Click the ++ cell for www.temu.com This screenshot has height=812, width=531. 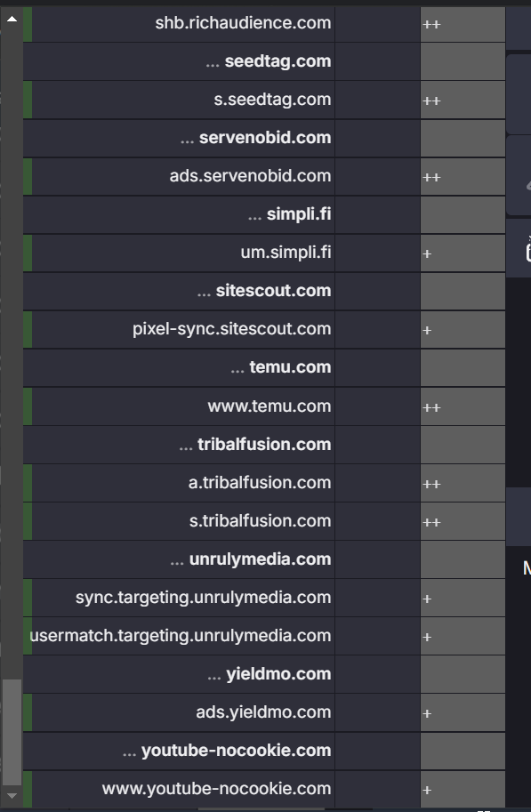[463, 406]
